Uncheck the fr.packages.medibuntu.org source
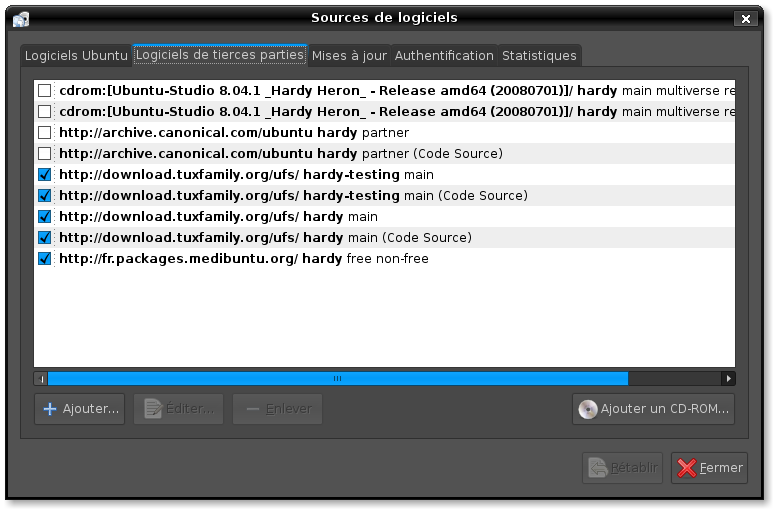773x509 pixels. (44, 258)
